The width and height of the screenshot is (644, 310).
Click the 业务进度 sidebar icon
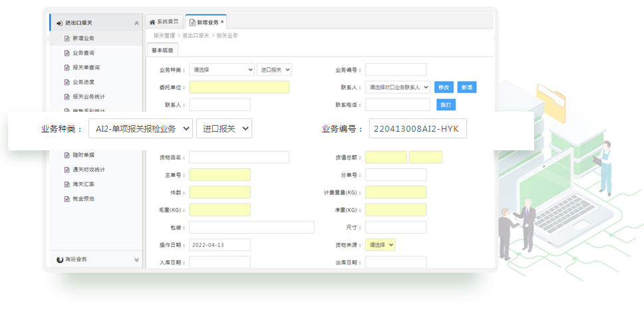pos(67,82)
